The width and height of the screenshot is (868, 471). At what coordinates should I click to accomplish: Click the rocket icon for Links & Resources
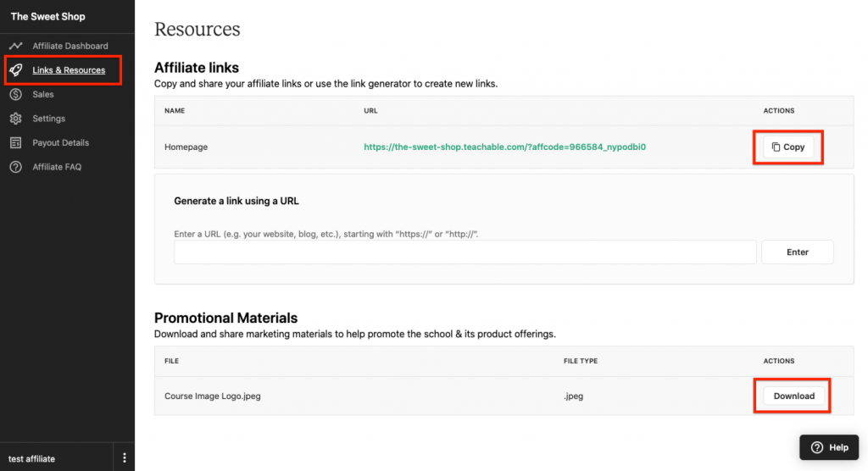point(15,70)
